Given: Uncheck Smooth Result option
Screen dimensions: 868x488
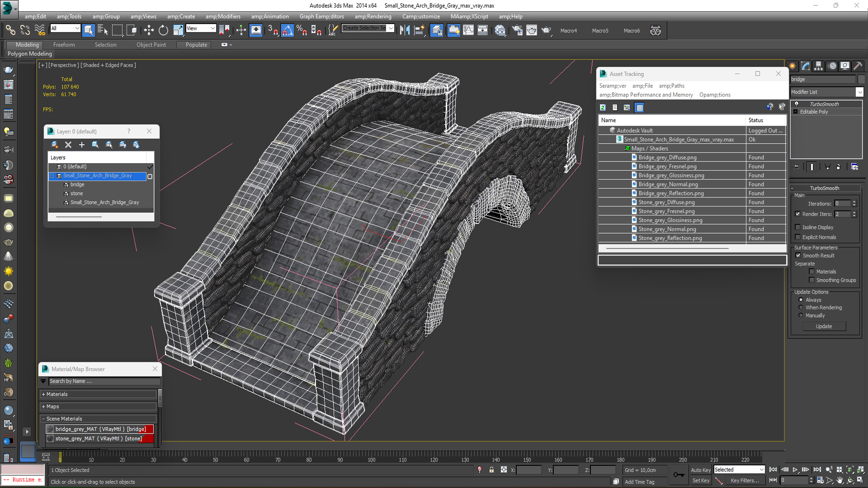Looking at the screenshot, I should (798, 256).
